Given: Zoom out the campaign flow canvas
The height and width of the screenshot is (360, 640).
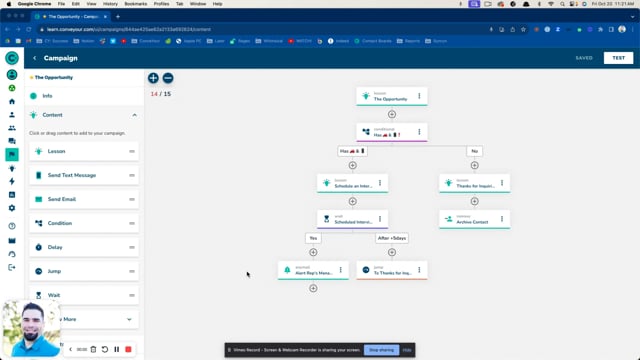Looking at the screenshot, I should 168,78.
